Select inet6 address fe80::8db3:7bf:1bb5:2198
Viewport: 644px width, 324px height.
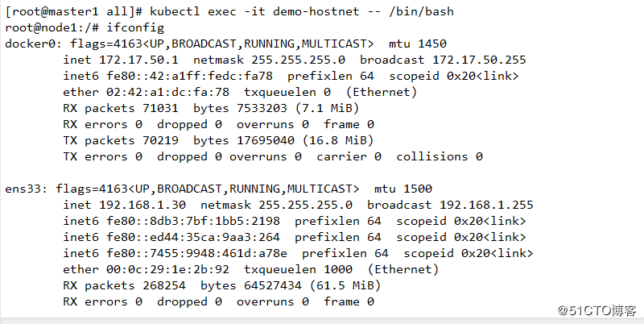(x=193, y=221)
